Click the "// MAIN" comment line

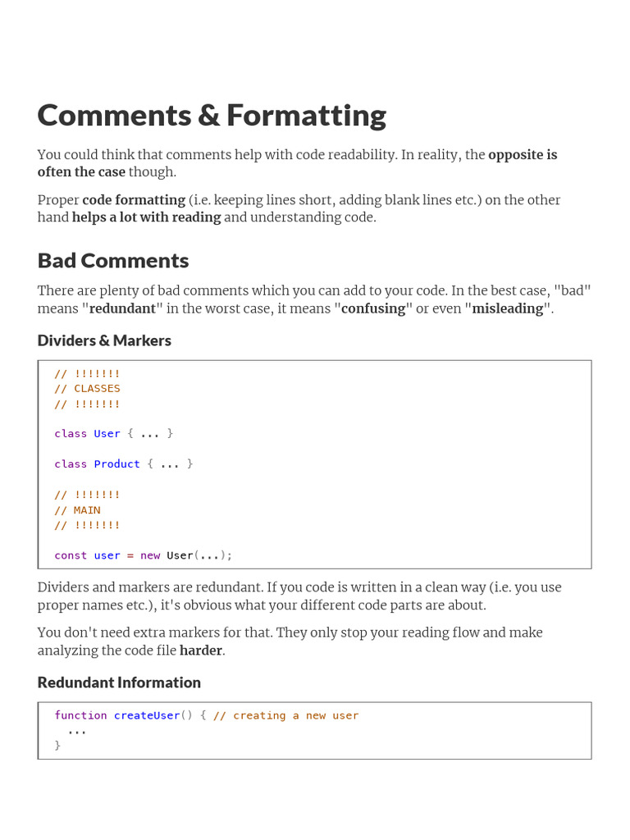click(77, 509)
